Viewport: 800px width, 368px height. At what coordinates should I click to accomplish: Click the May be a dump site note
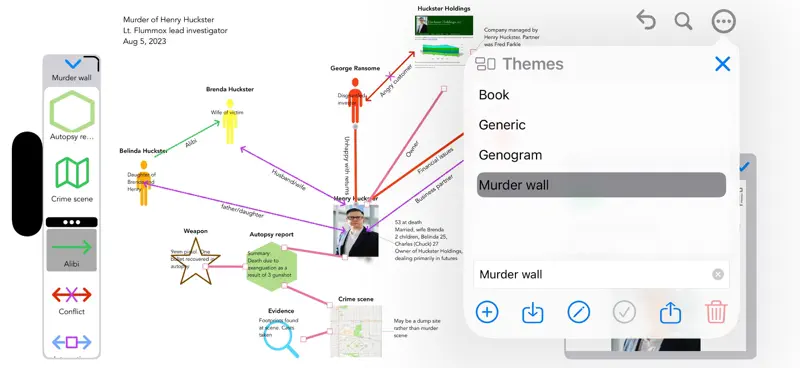(417, 328)
